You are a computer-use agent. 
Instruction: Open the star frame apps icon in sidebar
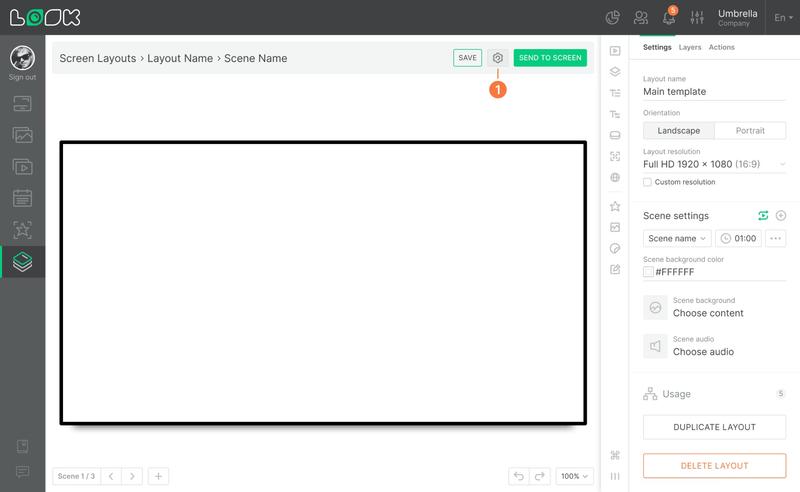click(22, 230)
